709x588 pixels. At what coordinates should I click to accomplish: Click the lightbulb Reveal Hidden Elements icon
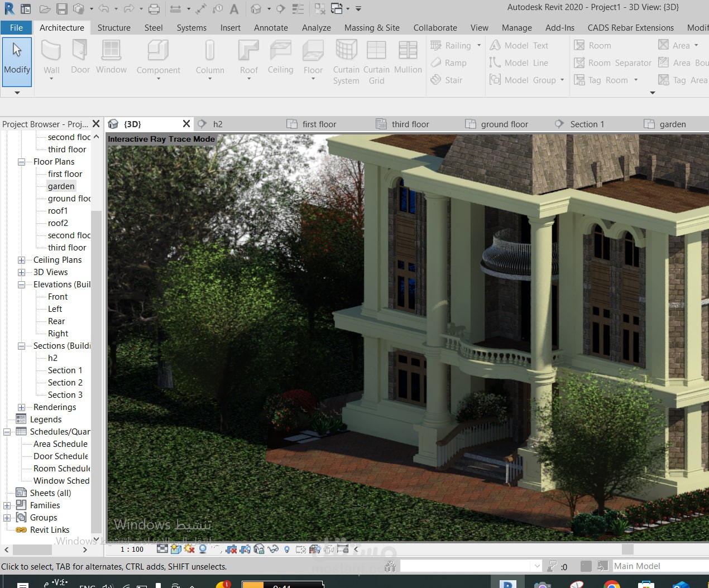[x=287, y=550]
